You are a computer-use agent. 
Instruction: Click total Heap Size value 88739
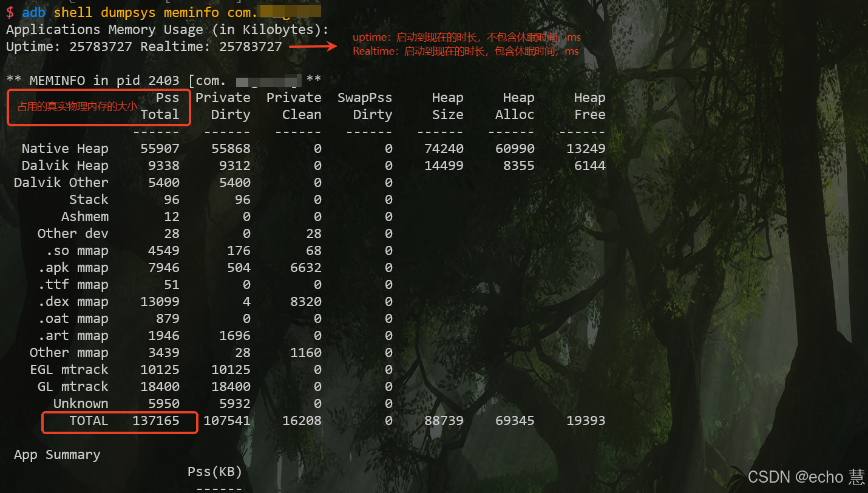click(x=444, y=420)
